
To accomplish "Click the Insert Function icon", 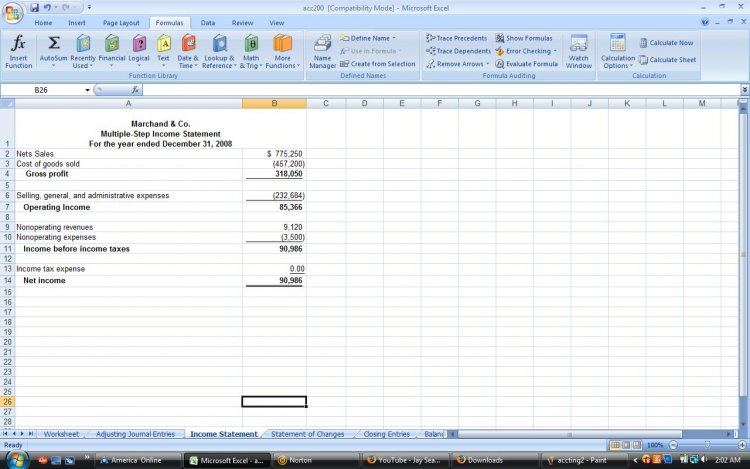I will tap(18, 50).
